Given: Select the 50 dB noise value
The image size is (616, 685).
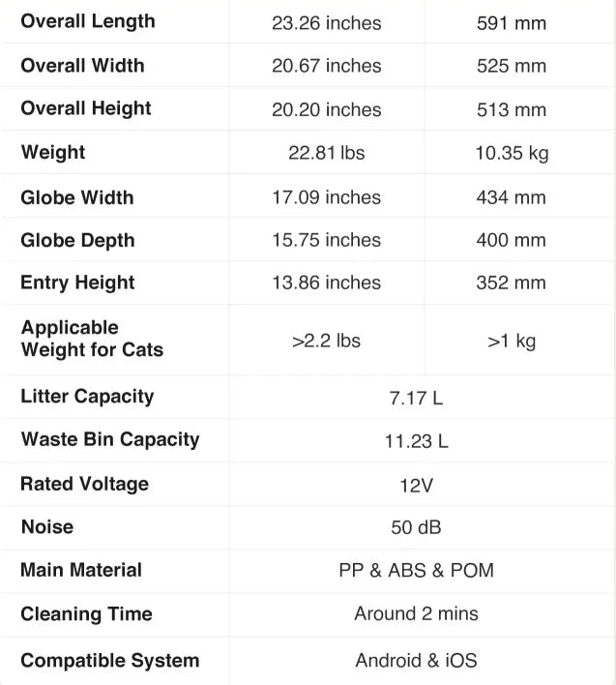Looking at the screenshot, I should 416,527.
